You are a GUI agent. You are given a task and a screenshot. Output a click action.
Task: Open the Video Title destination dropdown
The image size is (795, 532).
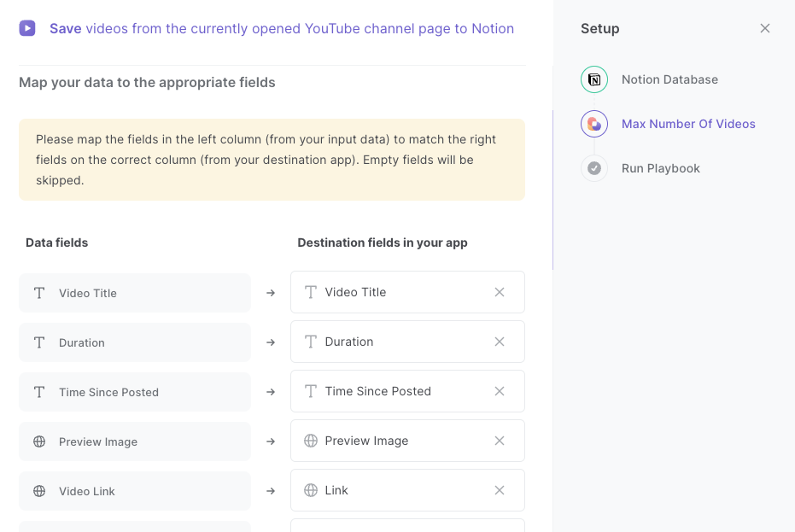coord(407,292)
